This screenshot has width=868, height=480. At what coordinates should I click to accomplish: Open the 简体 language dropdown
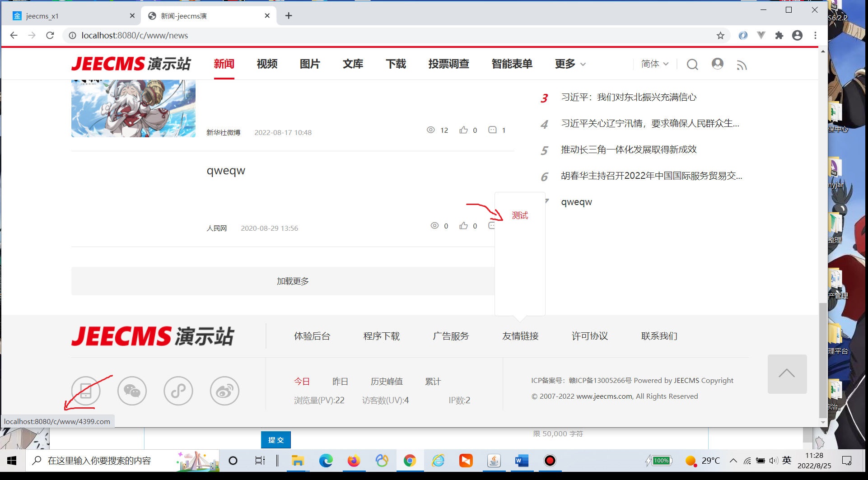click(654, 64)
